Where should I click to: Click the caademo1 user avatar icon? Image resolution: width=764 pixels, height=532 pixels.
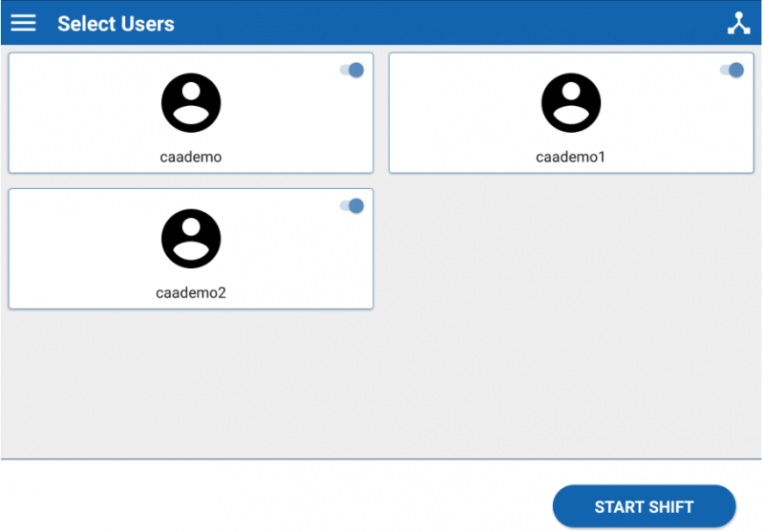click(x=571, y=102)
